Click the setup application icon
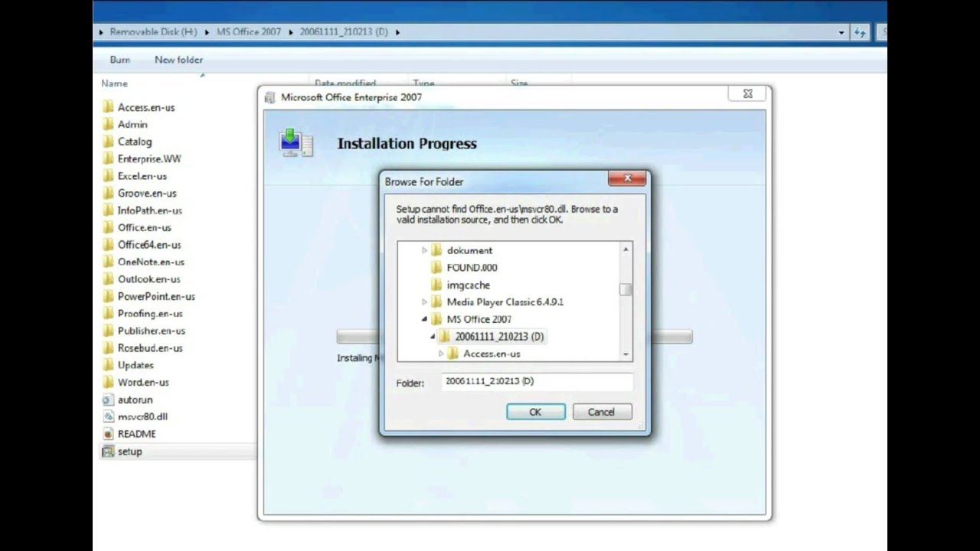The width and height of the screenshot is (980, 551). (108, 452)
